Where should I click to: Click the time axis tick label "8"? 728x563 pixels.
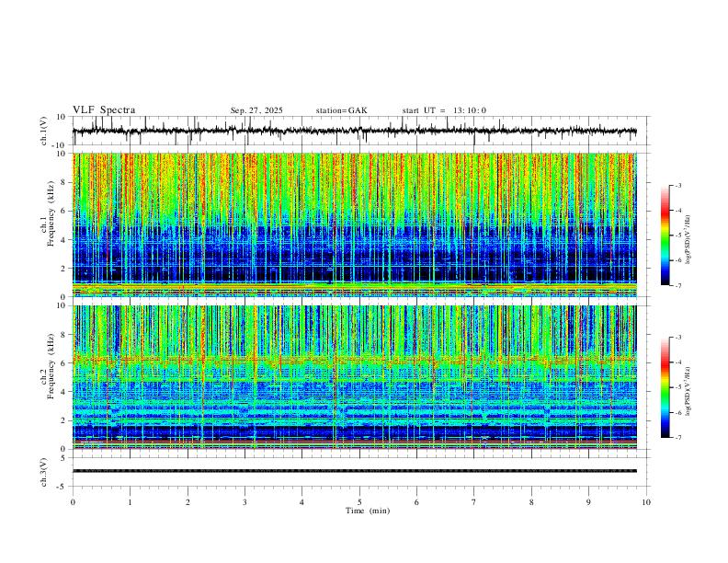(531, 502)
